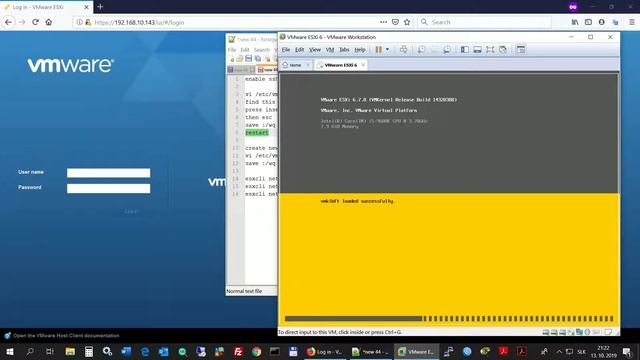This screenshot has height=360, width=640.
Task: Open VM menu in VMware Workstation
Action: (330, 49)
